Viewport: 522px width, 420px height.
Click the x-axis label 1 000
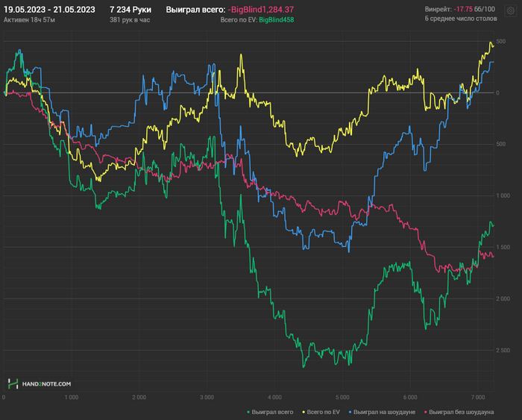pos(72,398)
